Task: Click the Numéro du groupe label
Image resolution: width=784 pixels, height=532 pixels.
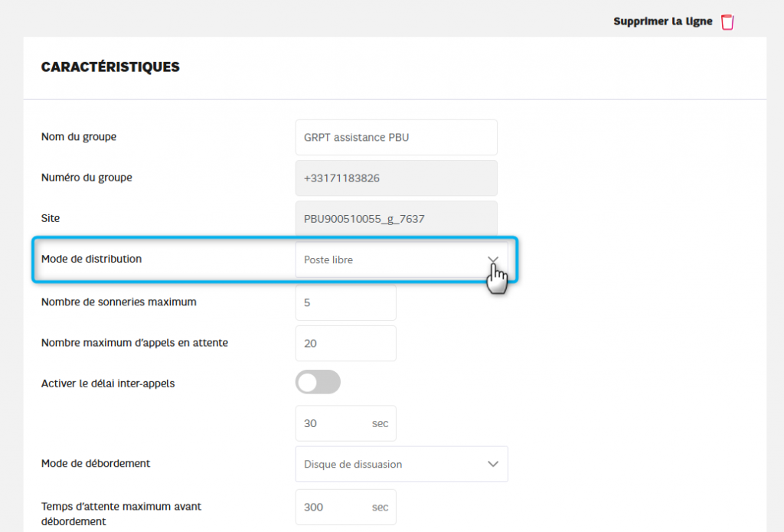Action: [87, 178]
